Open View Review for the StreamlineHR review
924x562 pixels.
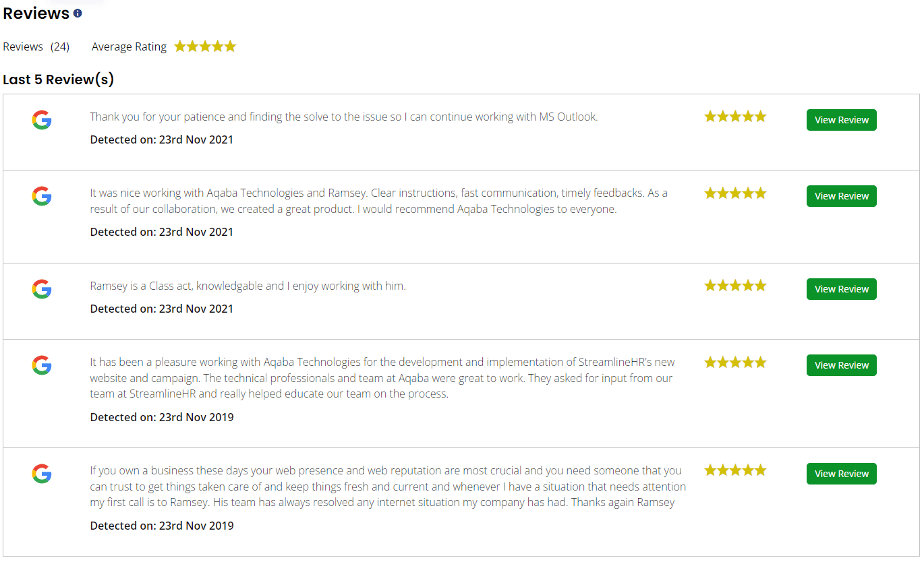click(842, 365)
